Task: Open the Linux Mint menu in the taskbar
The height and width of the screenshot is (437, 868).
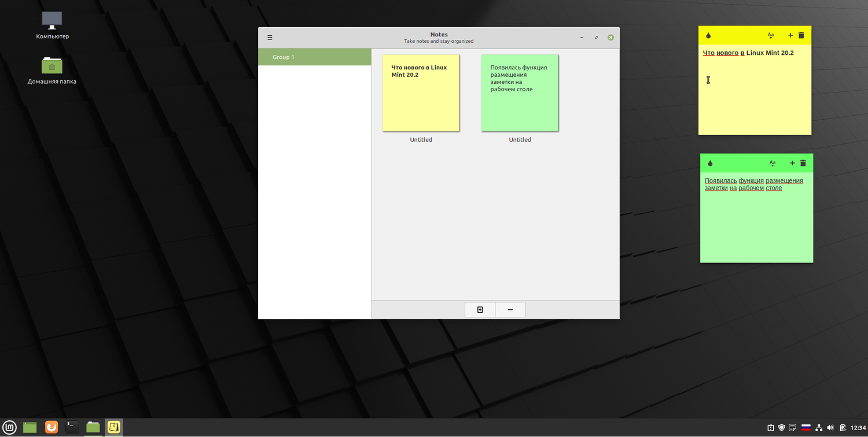Action: click(x=9, y=427)
